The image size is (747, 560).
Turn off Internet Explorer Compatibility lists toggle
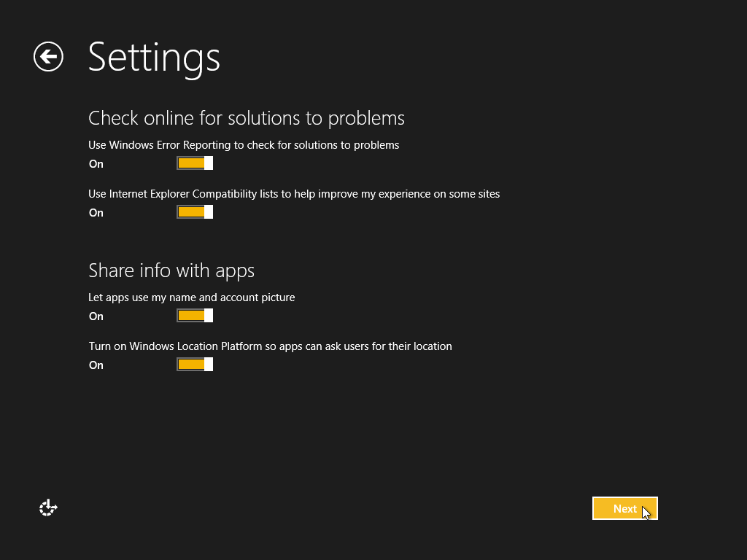point(194,212)
